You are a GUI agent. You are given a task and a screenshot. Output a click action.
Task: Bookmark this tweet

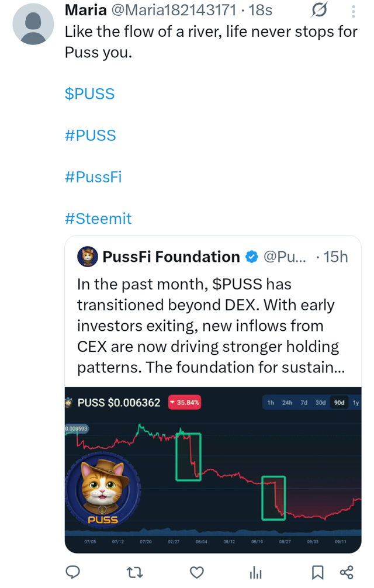[x=317, y=572]
